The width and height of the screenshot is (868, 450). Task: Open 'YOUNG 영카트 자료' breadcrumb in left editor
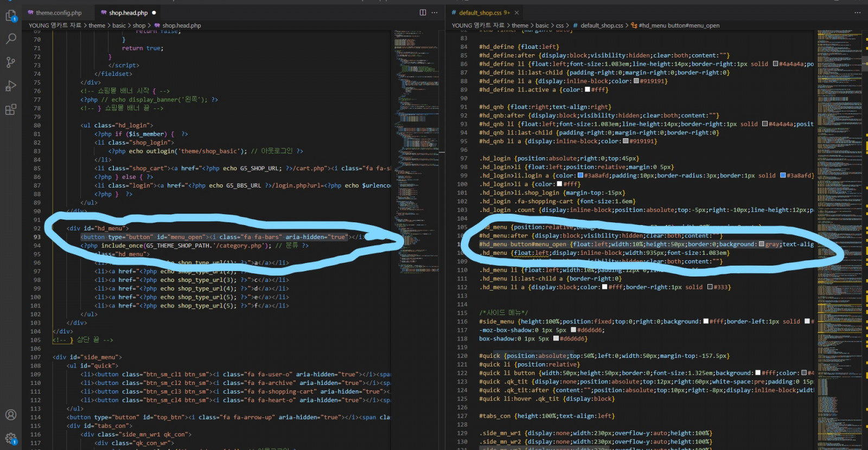(55, 25)
